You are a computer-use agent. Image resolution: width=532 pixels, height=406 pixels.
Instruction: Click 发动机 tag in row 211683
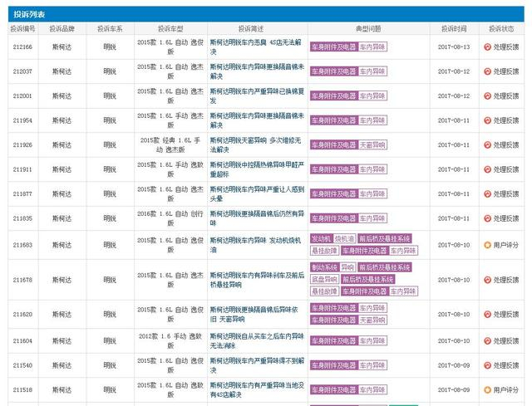[322, 238]
